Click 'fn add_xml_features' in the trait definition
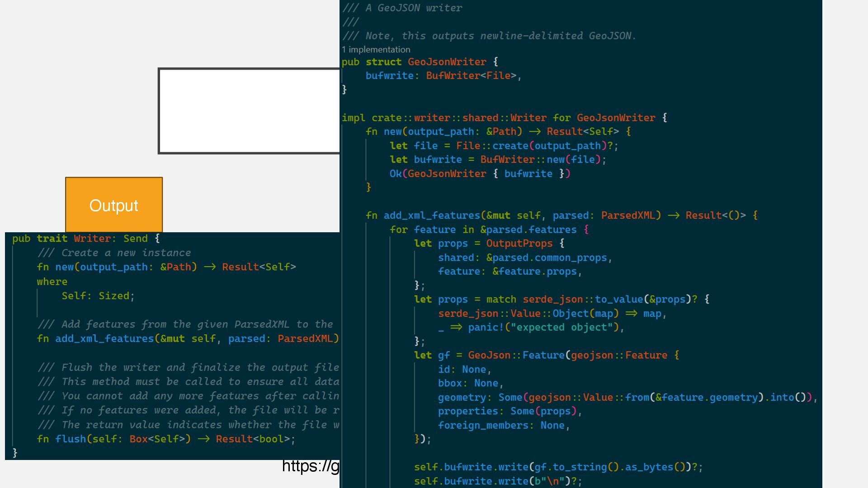Image resolution: width=868 pixels, height=488 pixels. 104,339
